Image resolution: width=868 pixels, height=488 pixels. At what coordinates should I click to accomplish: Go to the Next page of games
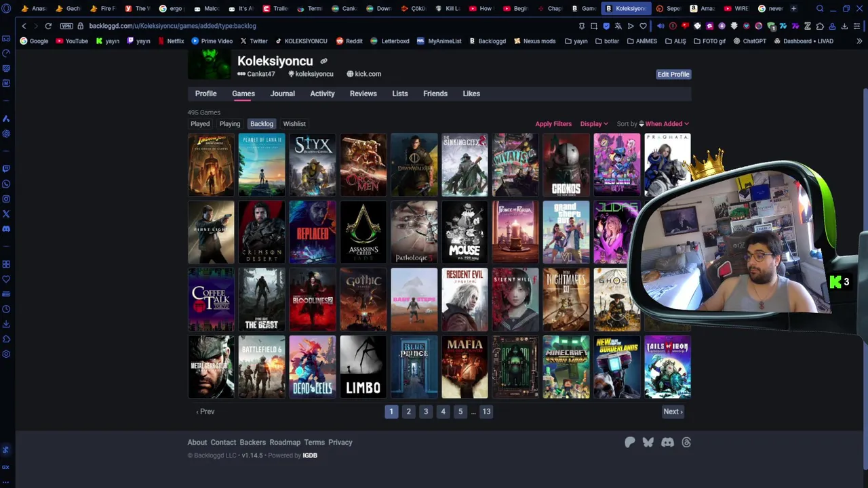click(673, 411)
